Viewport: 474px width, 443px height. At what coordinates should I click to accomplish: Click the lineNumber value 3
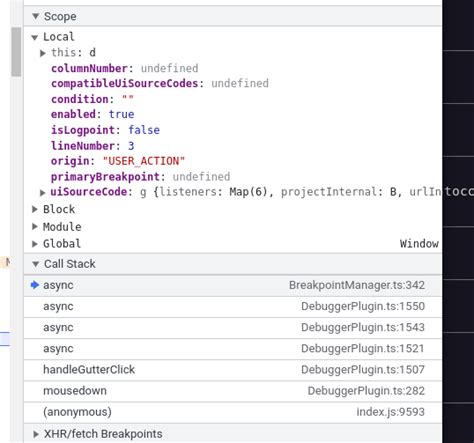(x=131, y=146)
